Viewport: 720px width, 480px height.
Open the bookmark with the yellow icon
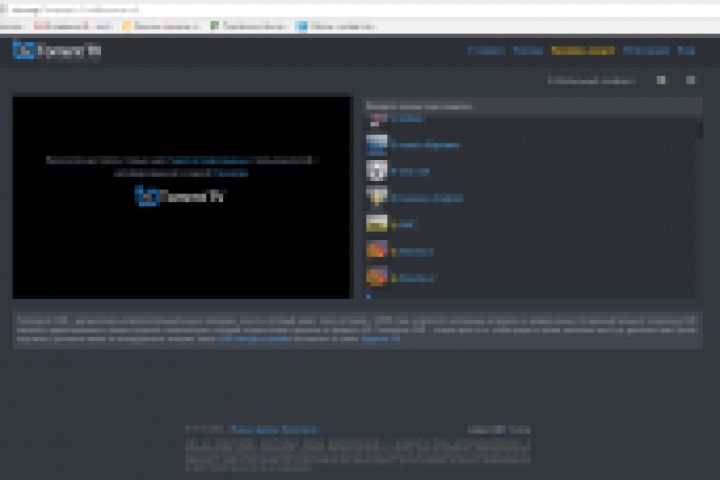(x=160, y=26)
